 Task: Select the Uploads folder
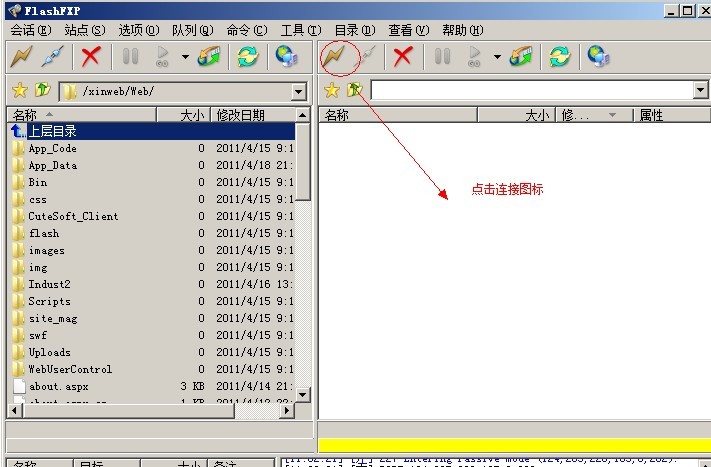(x=152, y=352)
